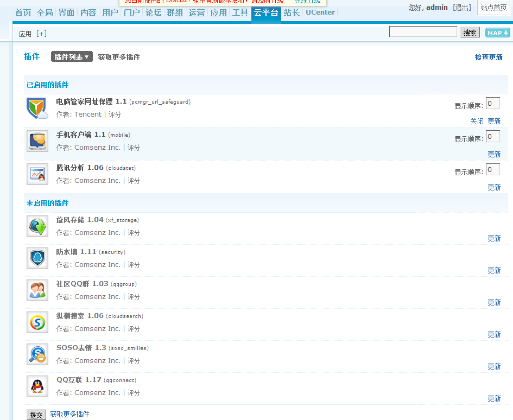Select the 云平台 menu tab
This screenshot has width=513, height=420.
click(266, 13)
